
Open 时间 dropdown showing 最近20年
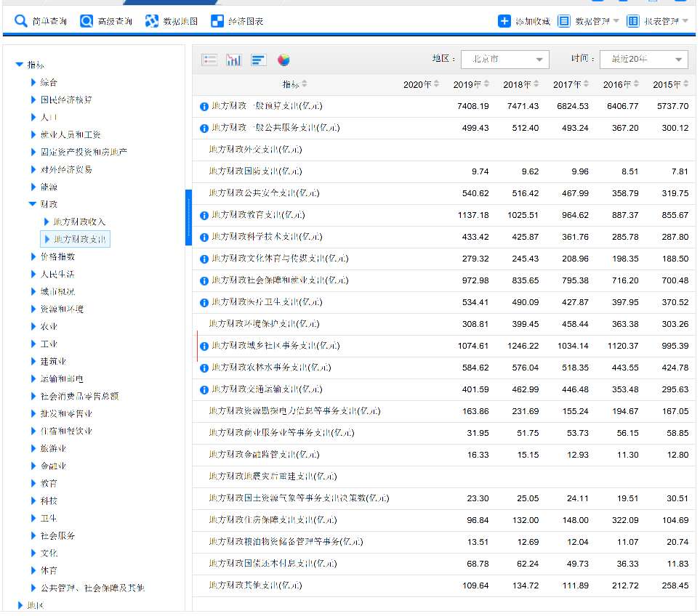[x=644, y=60]
